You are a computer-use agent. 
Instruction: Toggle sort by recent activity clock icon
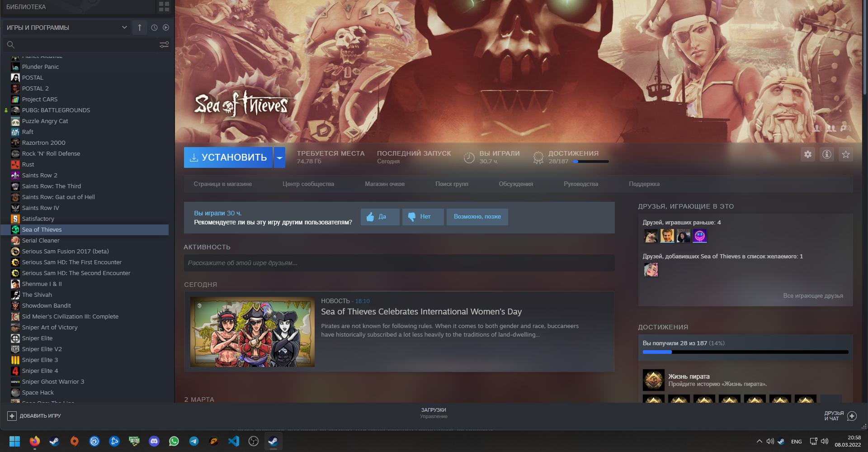(x=154, y=28)
